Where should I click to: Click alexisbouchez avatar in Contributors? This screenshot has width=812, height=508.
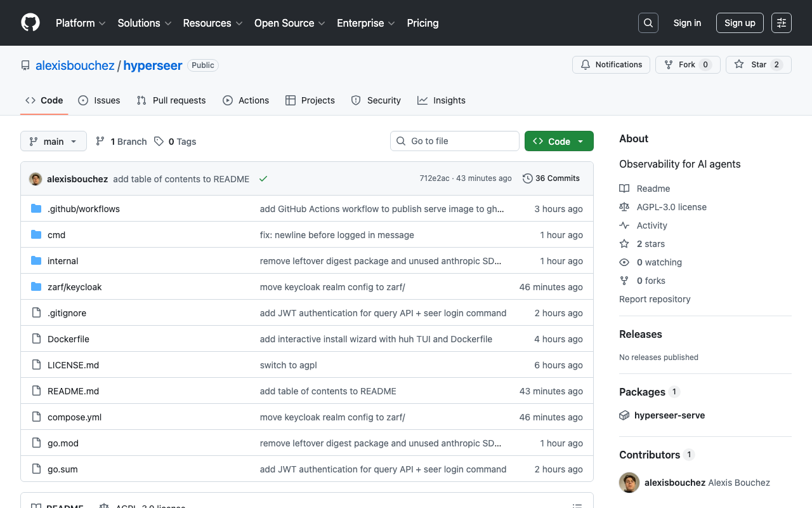tap(629, 483)
